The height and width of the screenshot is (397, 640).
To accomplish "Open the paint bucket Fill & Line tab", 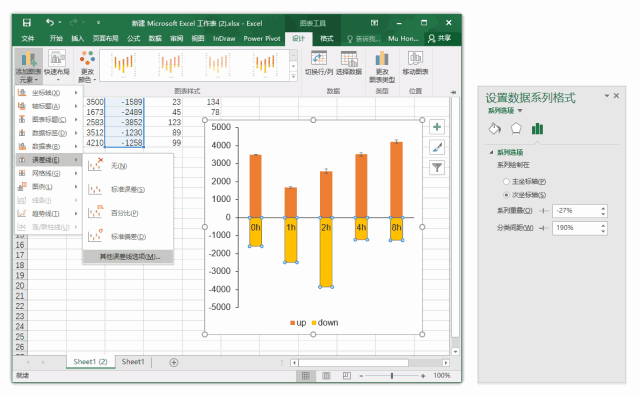I will [x=495, y=129].
